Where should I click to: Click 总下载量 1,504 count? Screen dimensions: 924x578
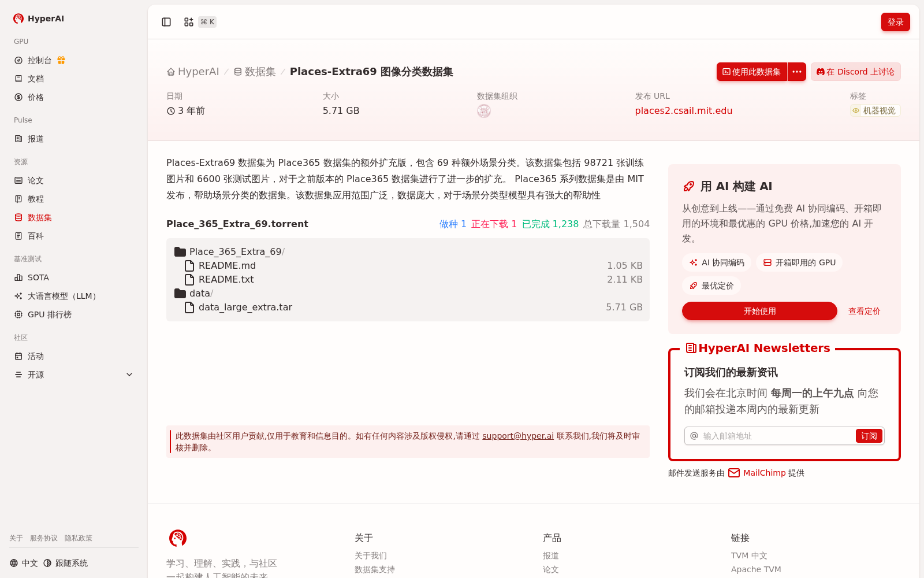[616, 224]
